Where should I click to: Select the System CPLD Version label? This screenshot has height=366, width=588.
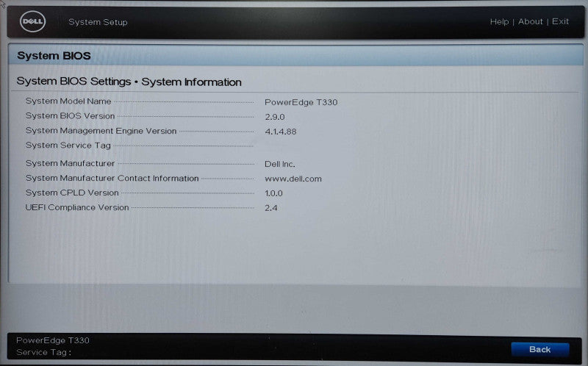[x=72, y=193]
